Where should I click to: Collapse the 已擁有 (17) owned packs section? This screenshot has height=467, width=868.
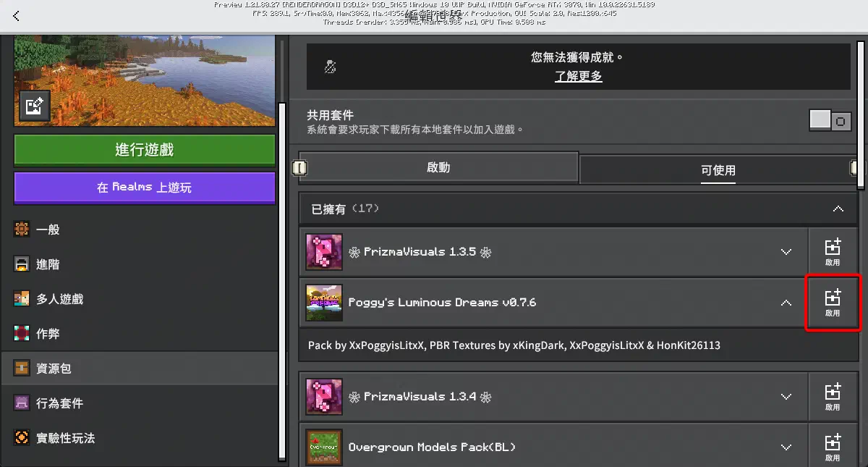click(x=838, y=209)
